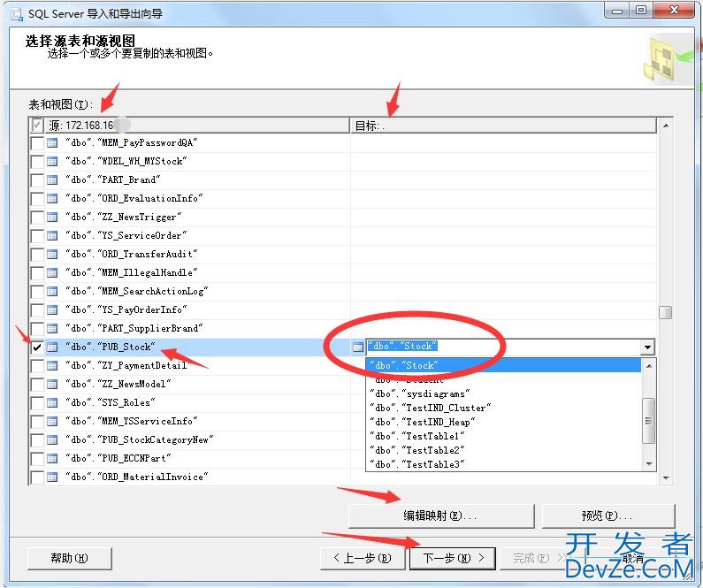Choose dbo.Stock in the dropdown list
Viewport: 703px width, 588px height.
click(504, 366)
